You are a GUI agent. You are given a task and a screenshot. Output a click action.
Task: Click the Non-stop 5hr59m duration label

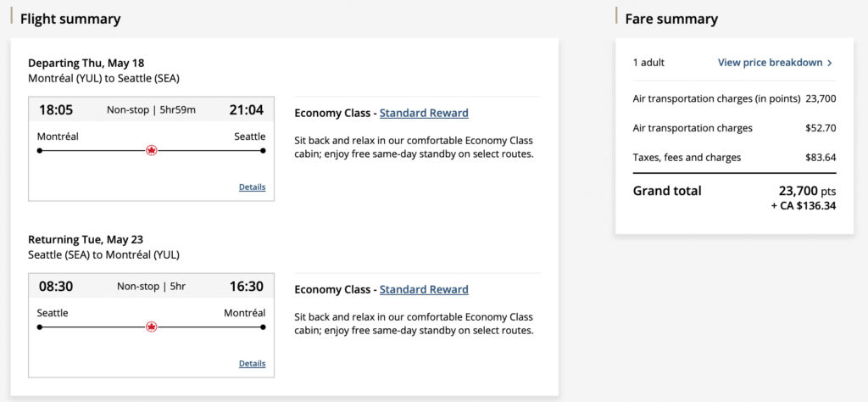tap(151, 109)
